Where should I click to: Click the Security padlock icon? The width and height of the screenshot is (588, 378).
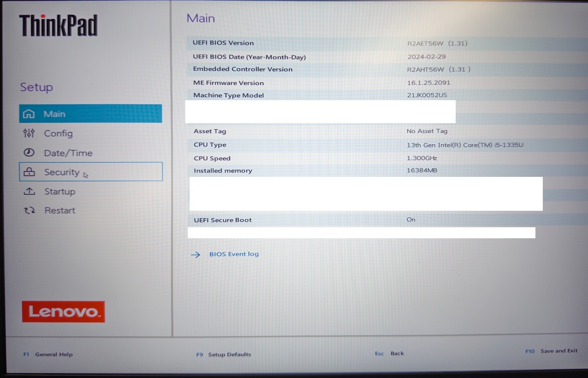coord(29,172)
